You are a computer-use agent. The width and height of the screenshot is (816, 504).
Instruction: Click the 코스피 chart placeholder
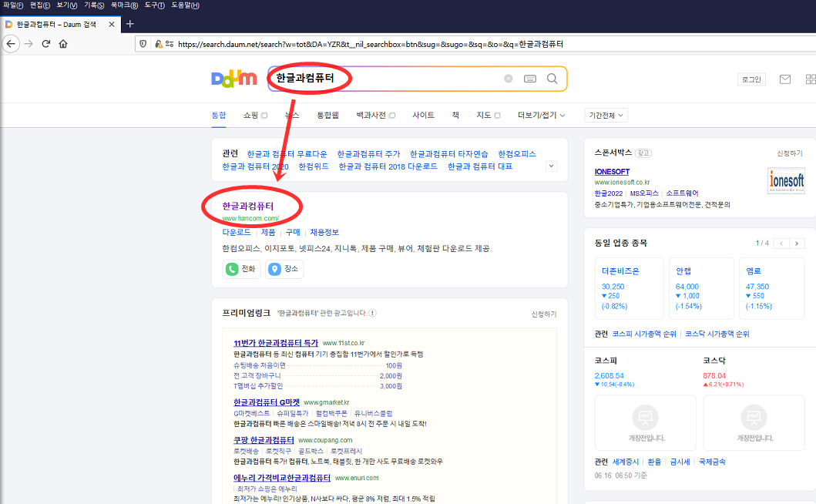pos(645,422)
